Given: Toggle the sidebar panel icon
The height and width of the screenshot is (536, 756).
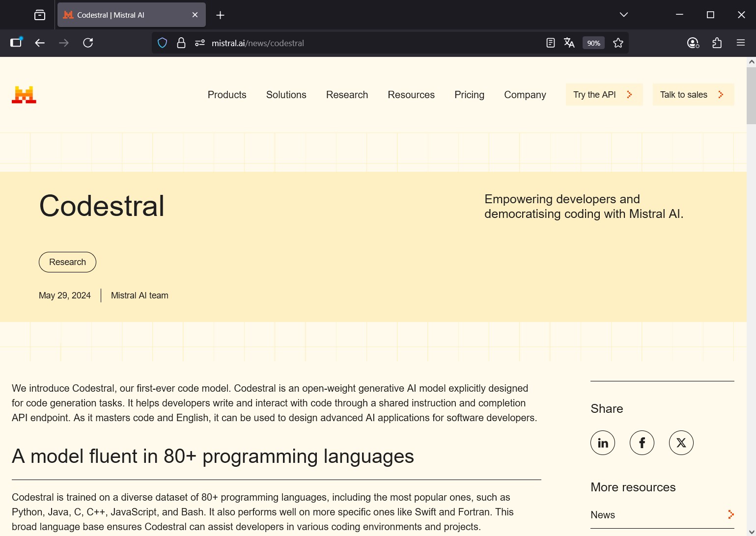Looking at the screenshot, I should click(x=16, y=43).
